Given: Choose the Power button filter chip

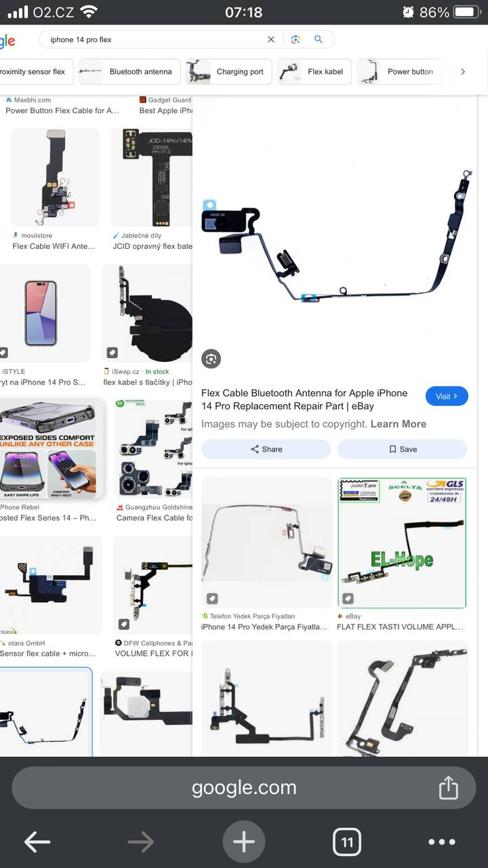Looking at the screenshot, I should click(400, 71).
